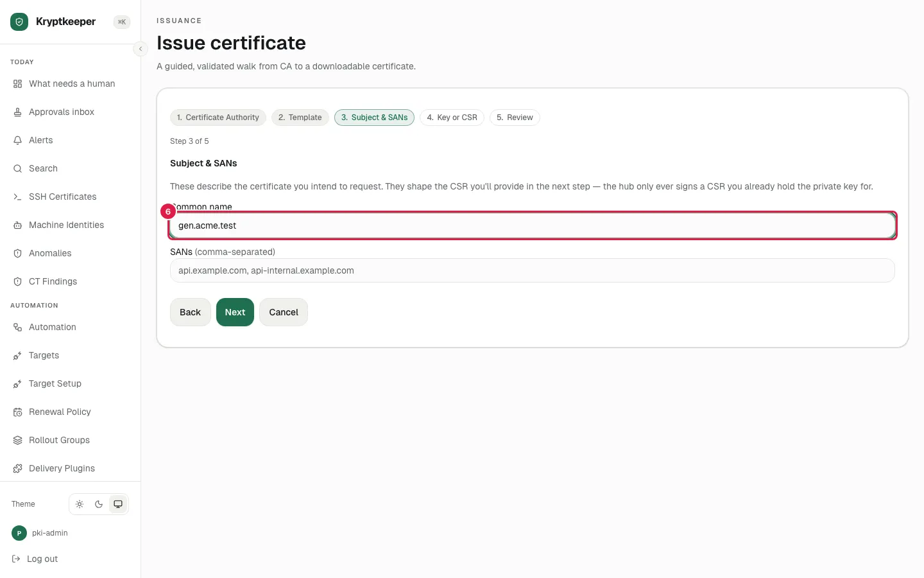Click the Log out arrow icon
The height and width of the screenshot is (578, 924).
click(x=16, y=559)
